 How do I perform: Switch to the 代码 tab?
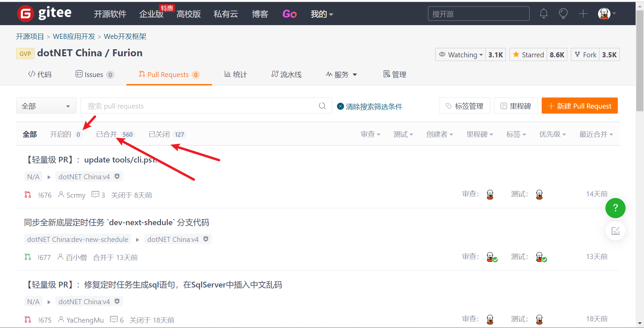[x=40, y=74]
